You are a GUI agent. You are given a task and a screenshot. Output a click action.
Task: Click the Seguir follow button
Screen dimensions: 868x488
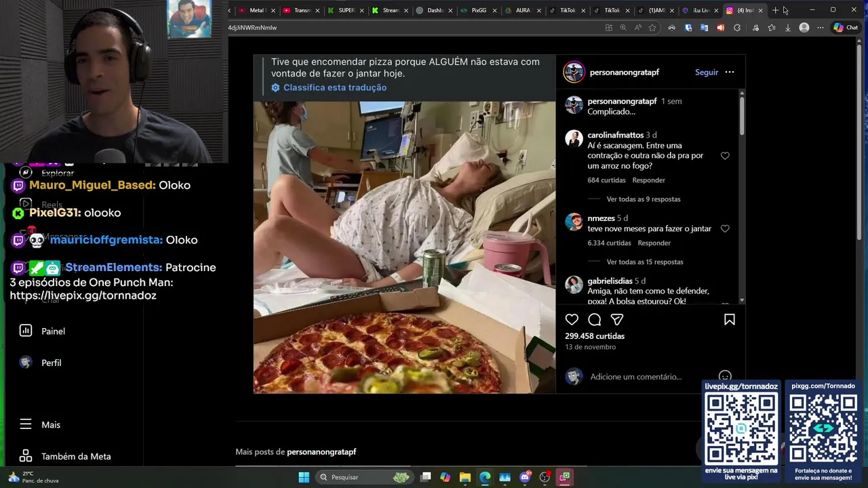[707, 72]
